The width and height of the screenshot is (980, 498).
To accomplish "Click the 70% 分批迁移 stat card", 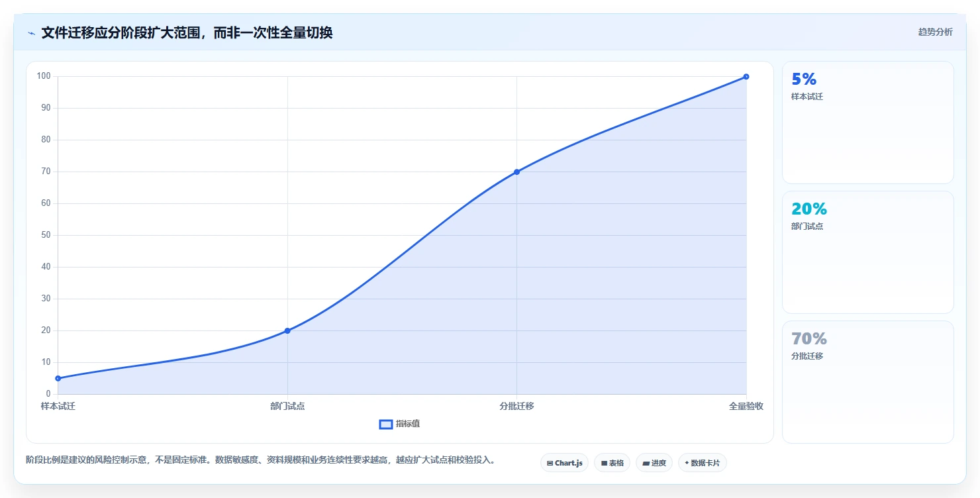I will coord(867,382).
